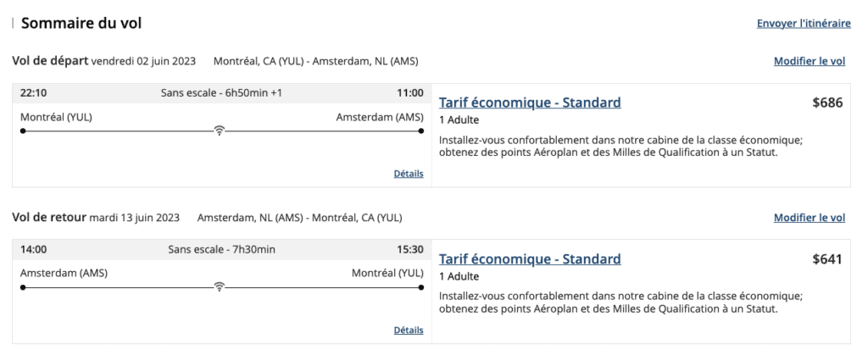Expand Détails for the Amsterdam to Montréal flight

pos(408,330)
